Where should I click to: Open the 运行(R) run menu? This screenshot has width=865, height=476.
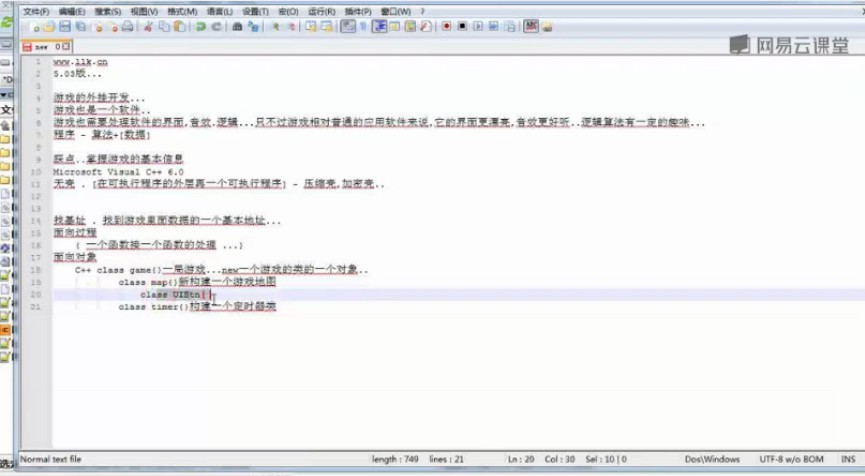click(322, 11)
